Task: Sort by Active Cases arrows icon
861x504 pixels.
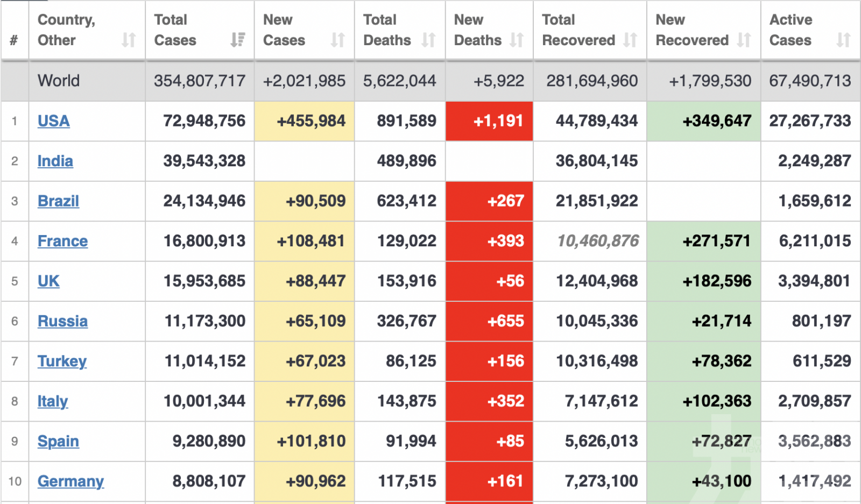Action: [x=844, y=40]
